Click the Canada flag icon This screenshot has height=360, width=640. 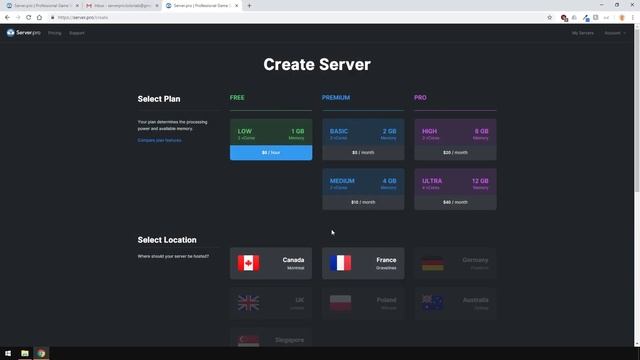click(248, 263)
